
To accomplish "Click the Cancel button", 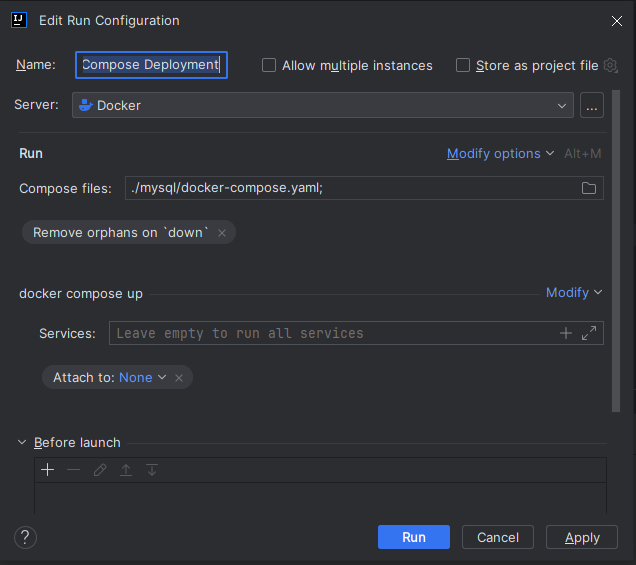I will [497, 537].
